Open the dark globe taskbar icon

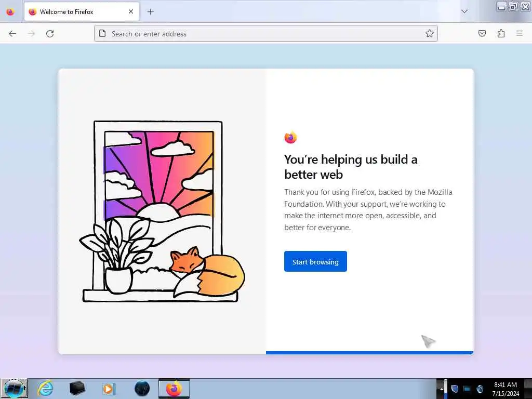[x=142, y=389]
